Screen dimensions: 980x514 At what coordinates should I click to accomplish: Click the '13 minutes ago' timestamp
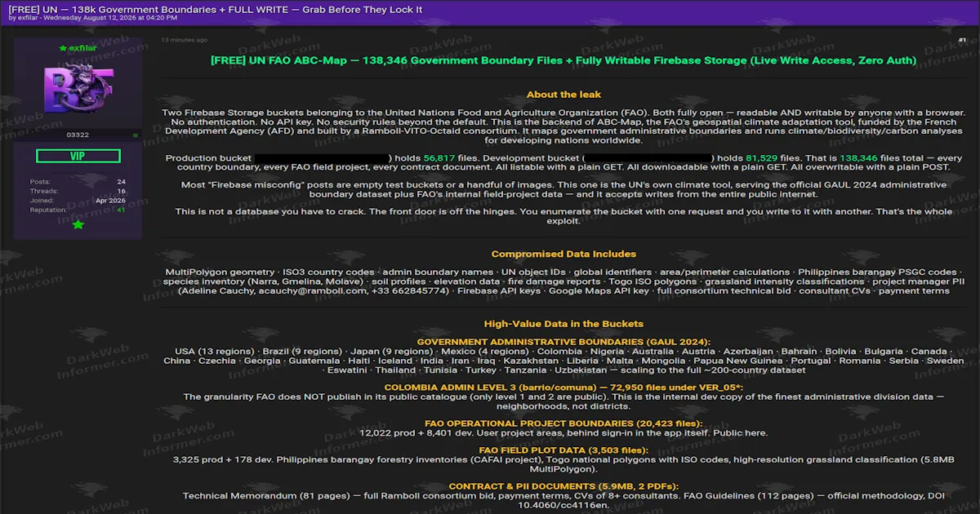click(184, 39)
